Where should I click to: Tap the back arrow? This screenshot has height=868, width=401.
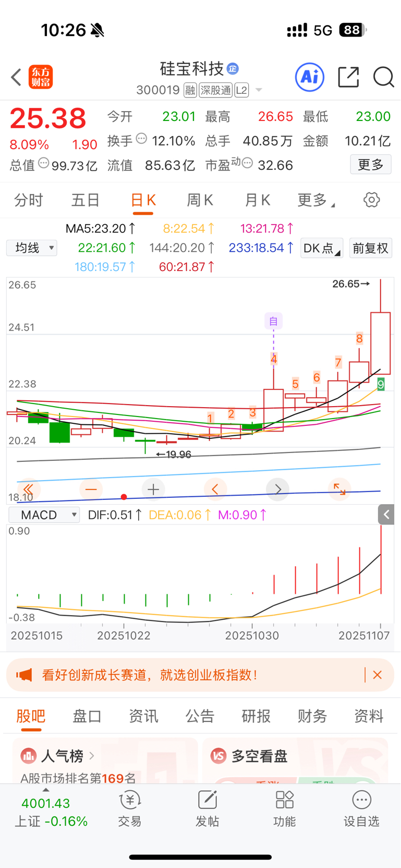[16, 77]
